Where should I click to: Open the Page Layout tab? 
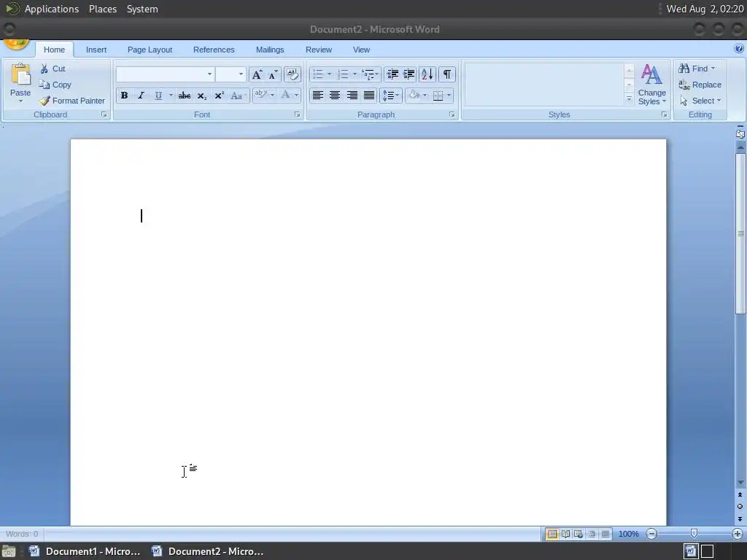150,50
